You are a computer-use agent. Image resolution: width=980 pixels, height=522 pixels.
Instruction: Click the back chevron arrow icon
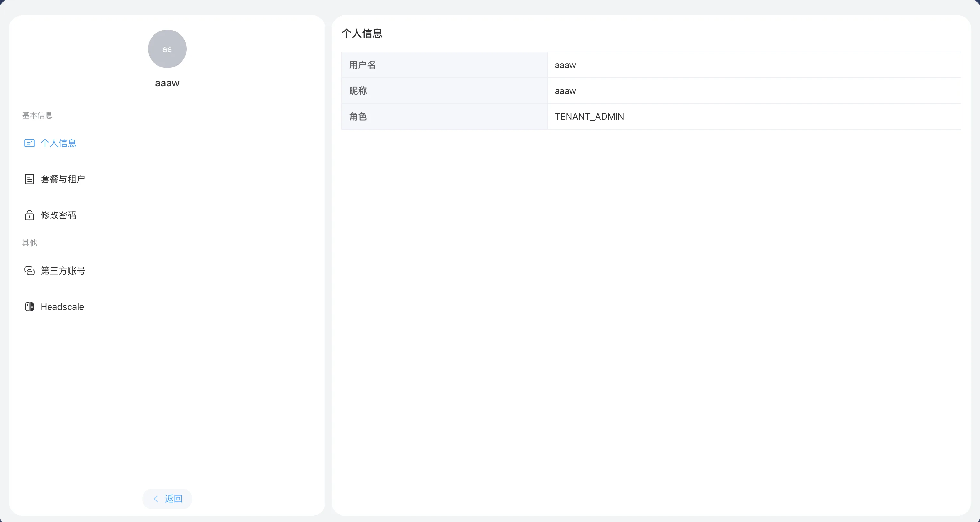click(156, 499)
